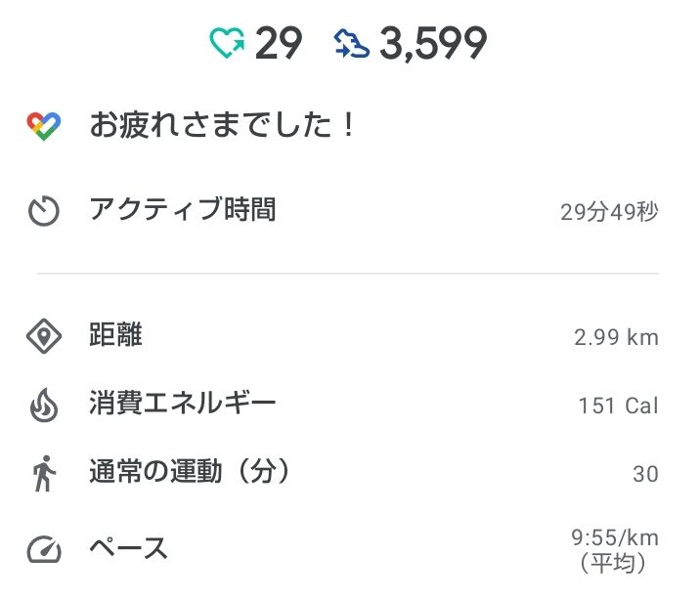Tap the walking person icon
Viewport: 700px width, 599px height.
click(x=44, y=475)
